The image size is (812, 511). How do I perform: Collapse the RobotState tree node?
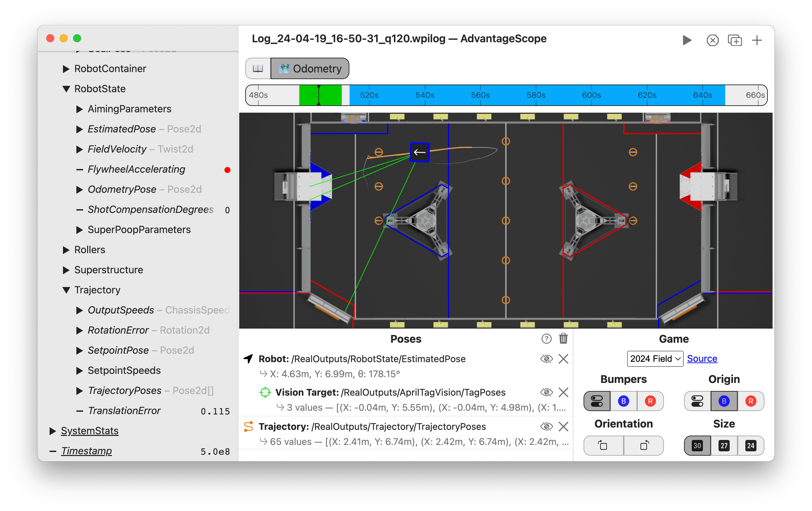coord(66,89)
